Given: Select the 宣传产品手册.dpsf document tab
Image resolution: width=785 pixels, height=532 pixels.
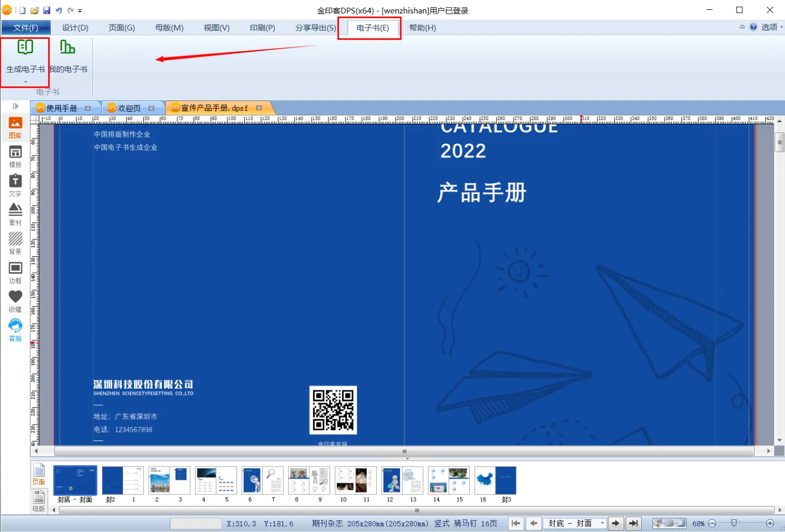Looking at the screenshot, I should pyautogui.click(x=214, y=108).
